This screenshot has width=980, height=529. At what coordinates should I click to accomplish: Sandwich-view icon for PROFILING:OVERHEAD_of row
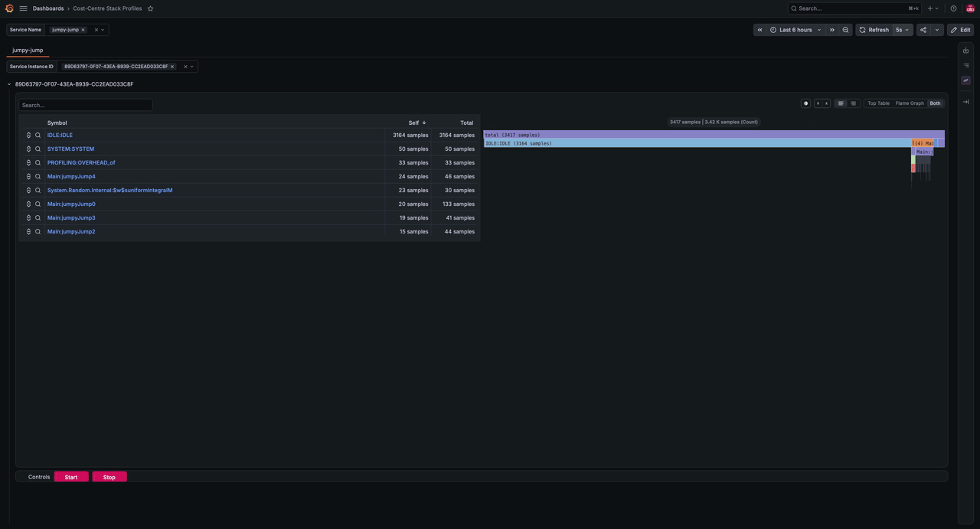click(28, 163)
